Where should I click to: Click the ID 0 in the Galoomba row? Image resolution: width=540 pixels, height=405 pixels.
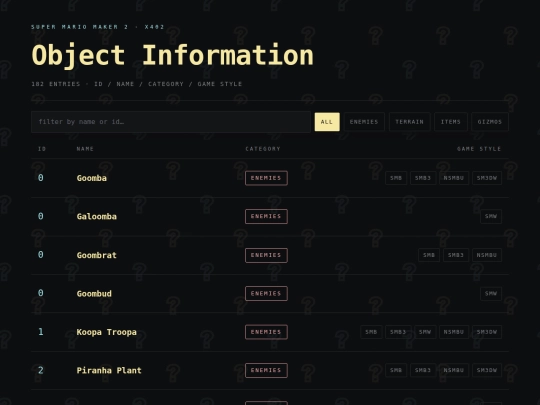pyautogui.click(x=41, y=217)
